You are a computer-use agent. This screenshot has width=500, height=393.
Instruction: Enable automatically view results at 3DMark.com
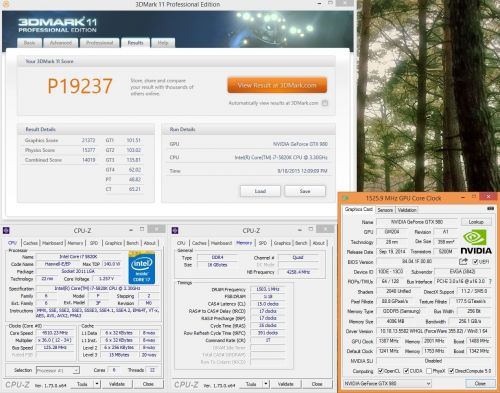pyautogui.click(x=325, y=103)
